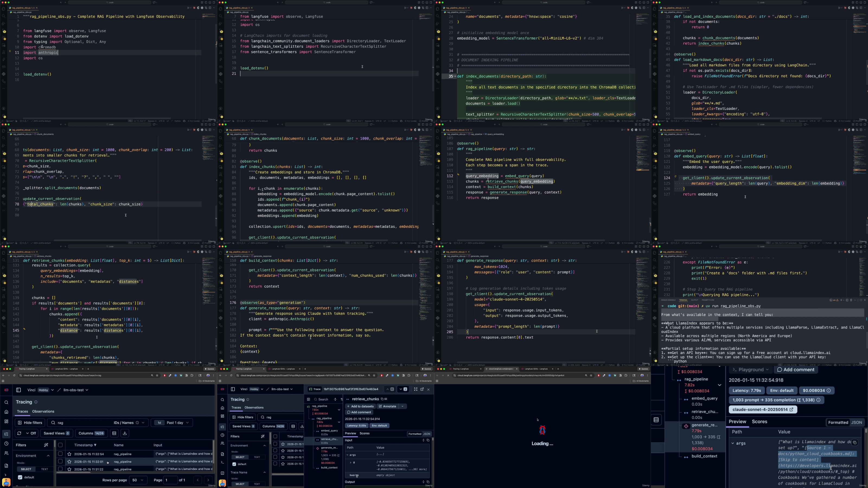Check the 11:32:01 trace row checkbox
Image resolution: width=868 pixels, height=488 pixels.
point(60,461)
